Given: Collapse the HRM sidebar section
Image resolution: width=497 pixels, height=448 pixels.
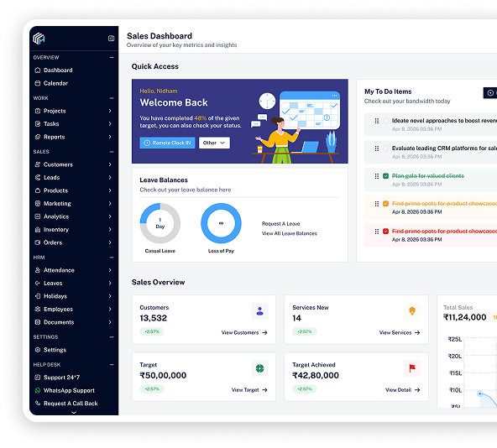Looking at the screenshot, I should [112, 258].
